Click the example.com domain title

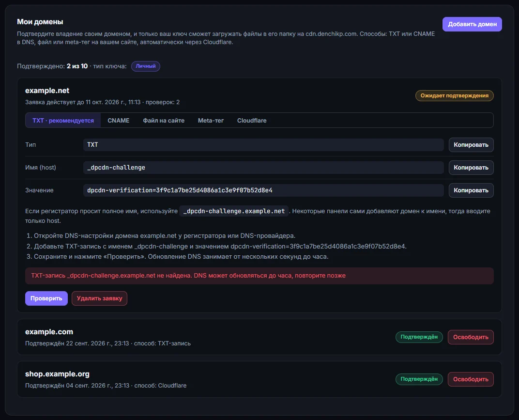click(49, 331)
